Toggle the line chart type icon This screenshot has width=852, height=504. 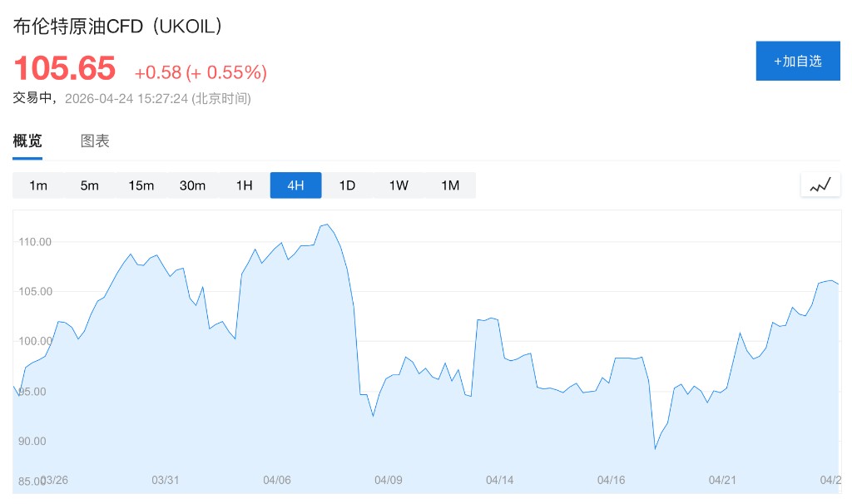(x=820, y=185)
